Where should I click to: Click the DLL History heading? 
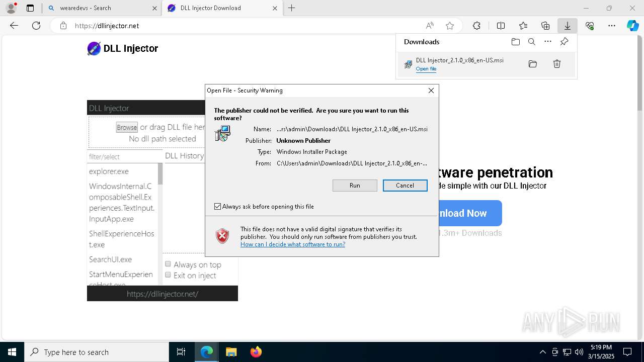pyautogui.click(x=185, y=156)
